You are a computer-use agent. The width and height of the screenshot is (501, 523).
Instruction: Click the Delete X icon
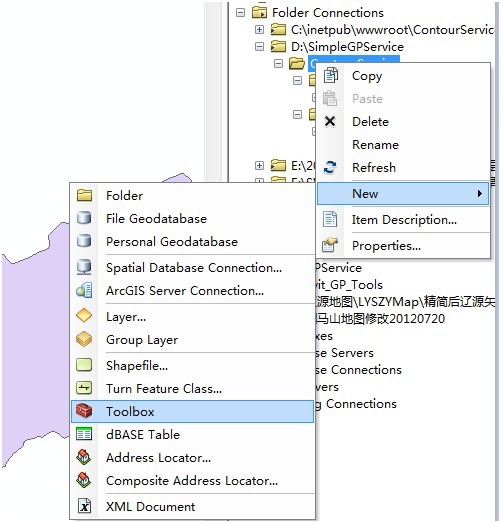pos(330,121)
